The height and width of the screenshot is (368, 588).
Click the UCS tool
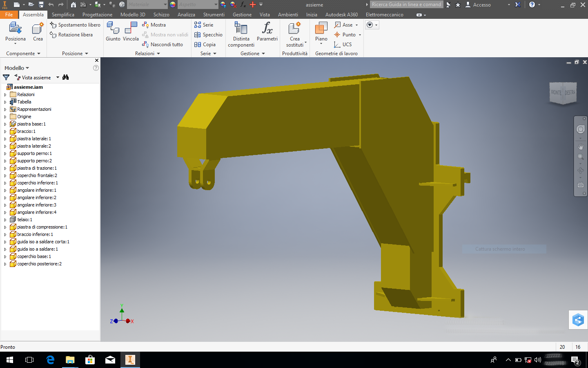pyautogui.click(x=343, y=45)
